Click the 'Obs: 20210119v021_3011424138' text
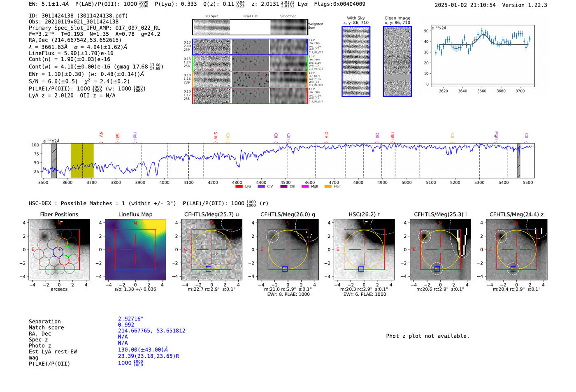Viewport: 576px width, 392px height. (x=74, y=22)
